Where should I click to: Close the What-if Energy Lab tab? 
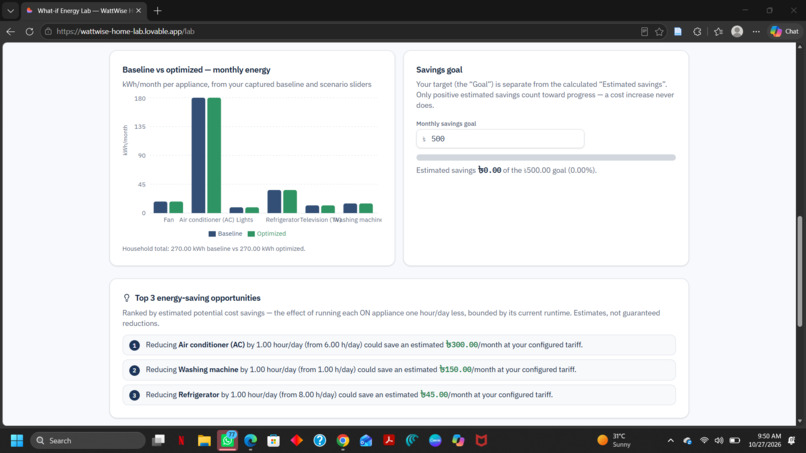[x=138, y=10]
